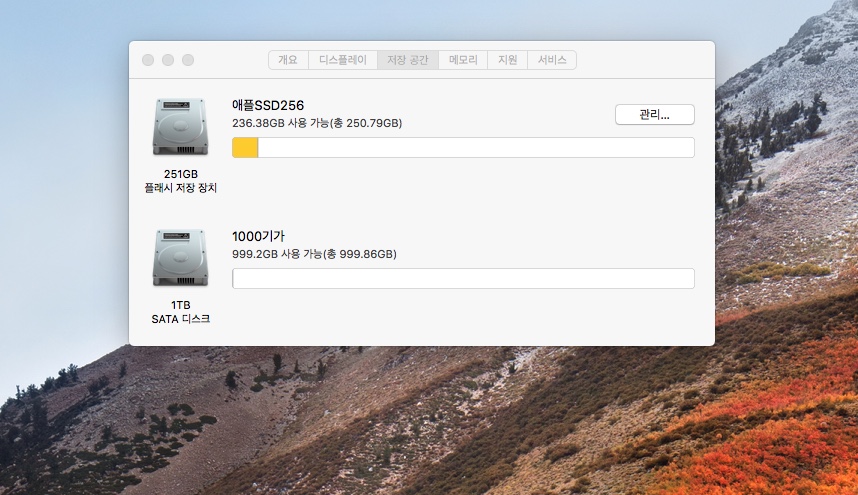The height and width of the screenshot is (495, 858).
Task: Click the 1000기가 storage usage bar
Action: pos(463,279)
